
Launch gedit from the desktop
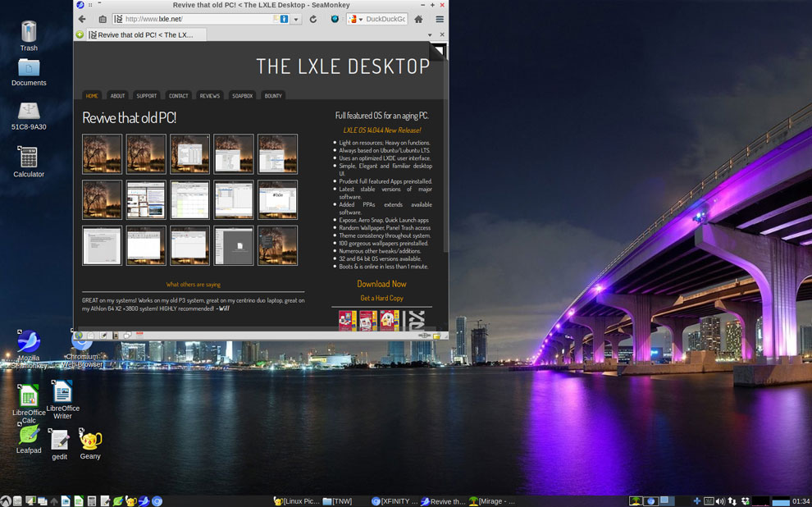tap(60, 445)
